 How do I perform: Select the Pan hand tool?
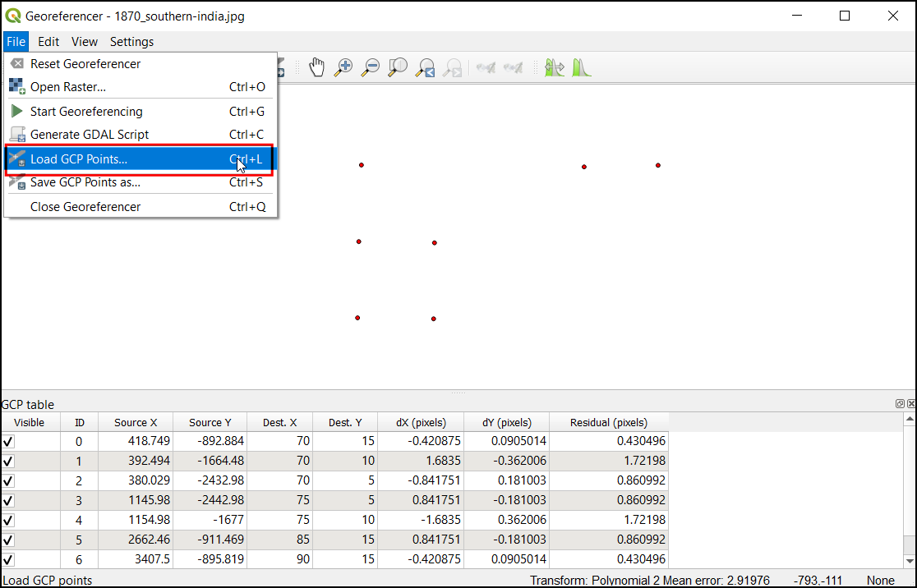click(316, 67)
